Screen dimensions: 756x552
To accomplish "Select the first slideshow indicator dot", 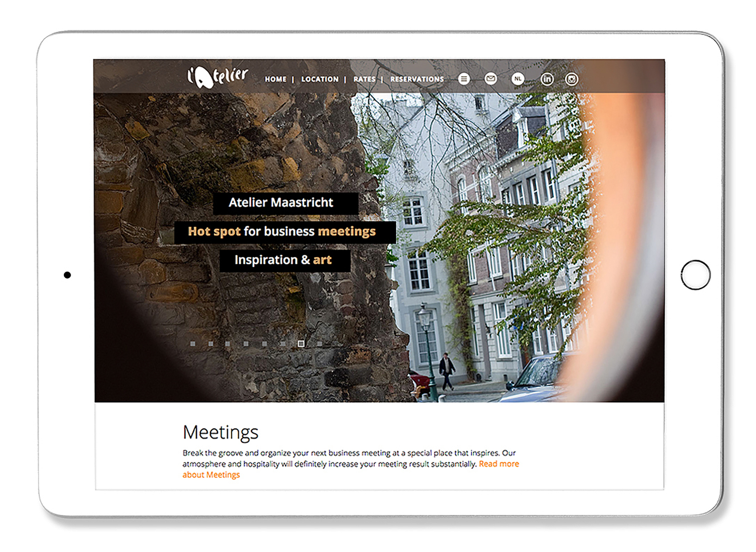I will 192,344.
